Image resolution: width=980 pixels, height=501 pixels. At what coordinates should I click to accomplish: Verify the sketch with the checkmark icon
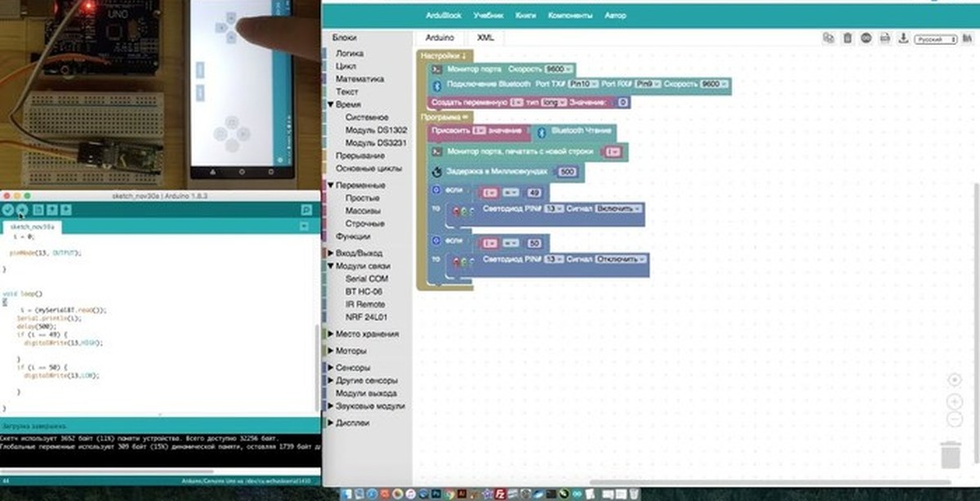9,211
